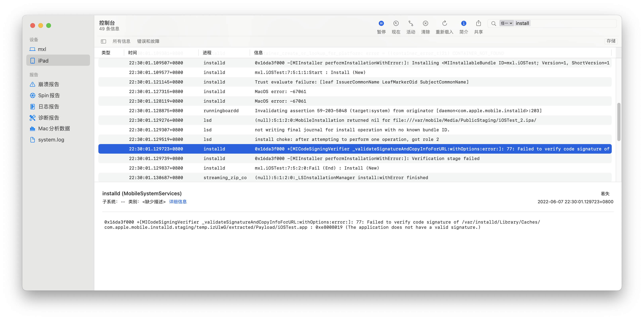This screenshot has height=320, width=644.
Task: Select the runningboardd Invalidating assertion row
Action: click(x=355, y=111)
